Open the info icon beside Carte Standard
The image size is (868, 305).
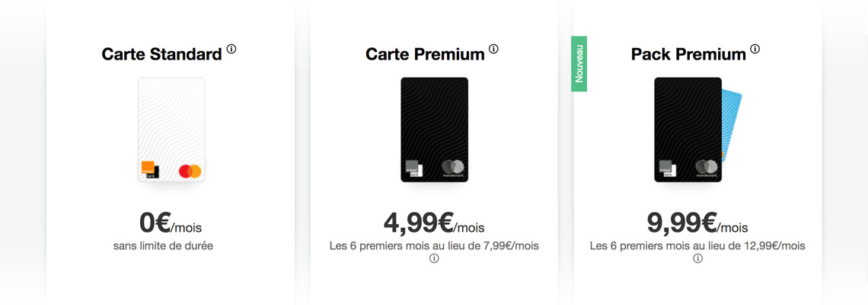[231, 49]
